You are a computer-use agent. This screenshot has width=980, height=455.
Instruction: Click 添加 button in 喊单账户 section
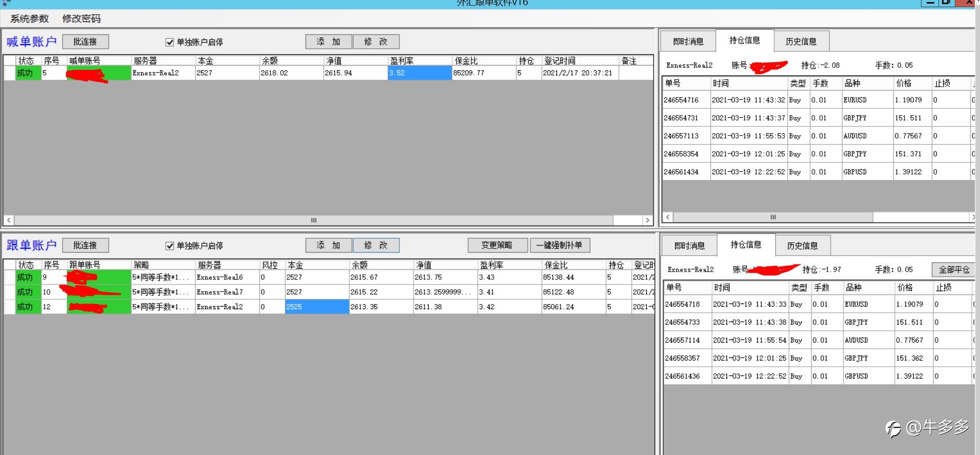pos(329,42)
